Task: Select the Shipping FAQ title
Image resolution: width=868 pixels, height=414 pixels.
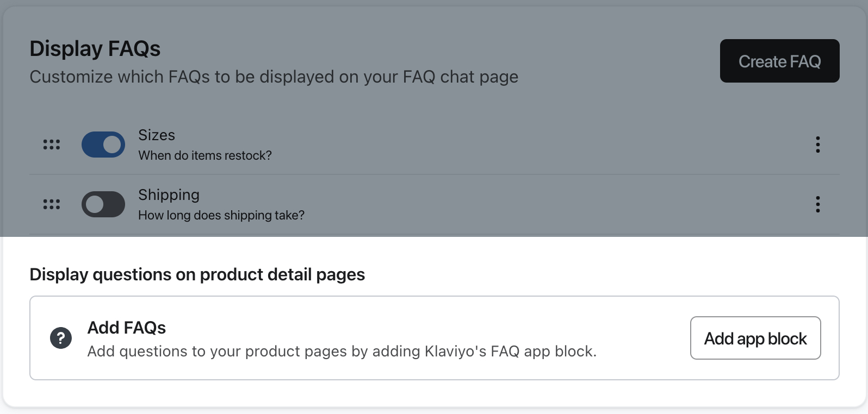Action: 169,195
